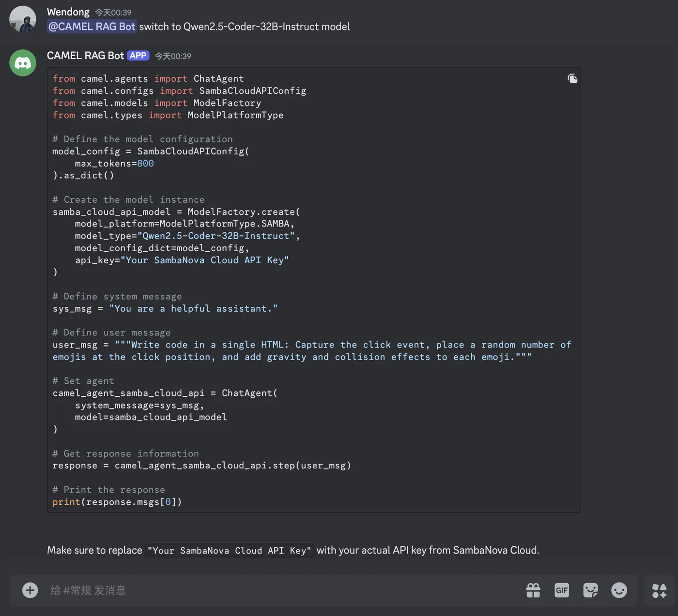Viewport: 678px width, 616px height.
Task: Click the Wendong username
Action: (x=68, y=12)
